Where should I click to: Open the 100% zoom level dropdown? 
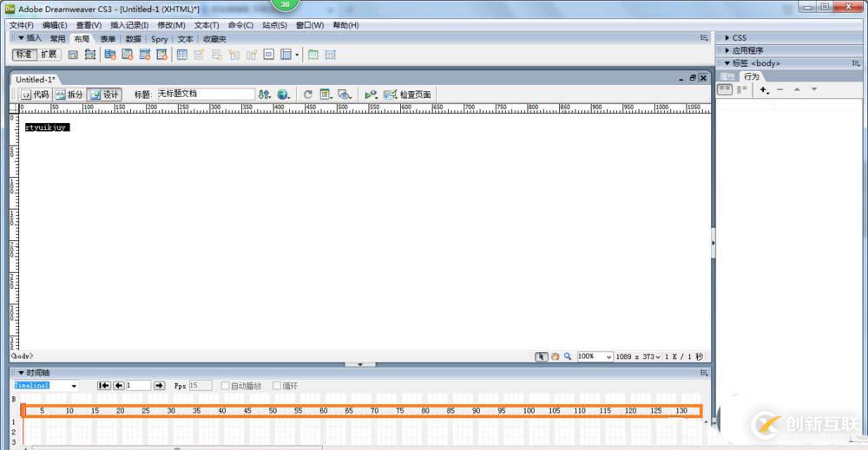608,357
